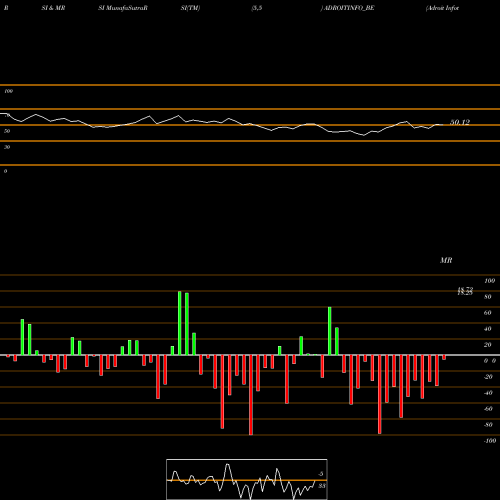Click the RSI panel '0' label on left
This screenshot has width=500, height=500.
(5, 171)
